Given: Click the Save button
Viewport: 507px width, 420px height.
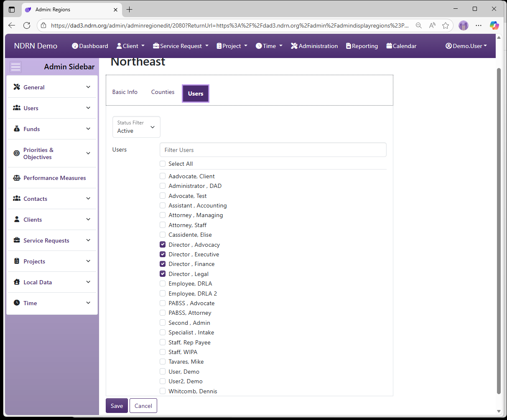Looking at the screenshot, I should click(117, 406).
